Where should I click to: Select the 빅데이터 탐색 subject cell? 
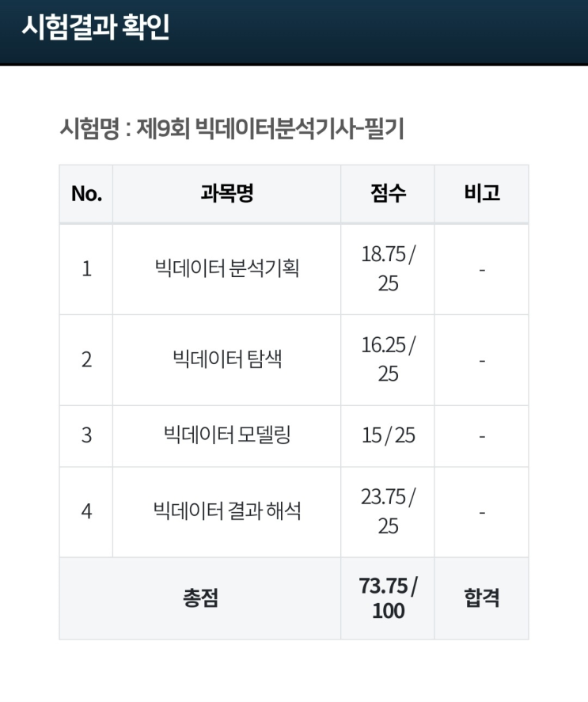click(226, 360)
